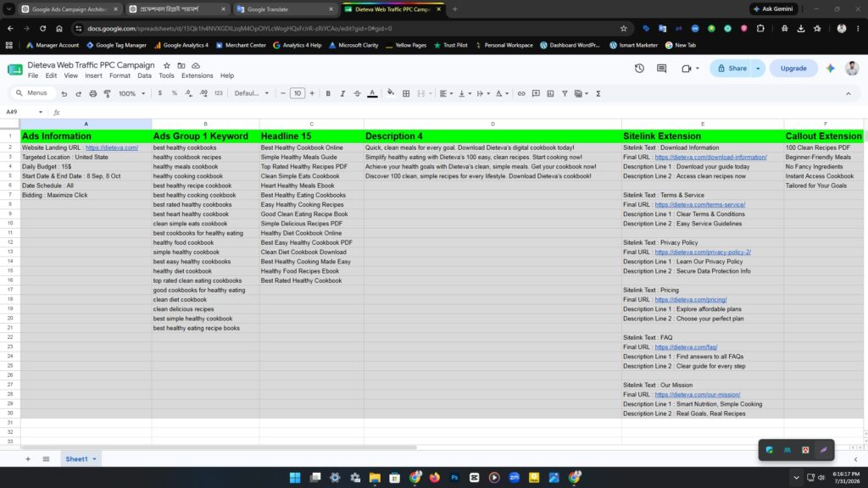Increase decimal places
Screen dimensions: 868x488
[203, 93]
